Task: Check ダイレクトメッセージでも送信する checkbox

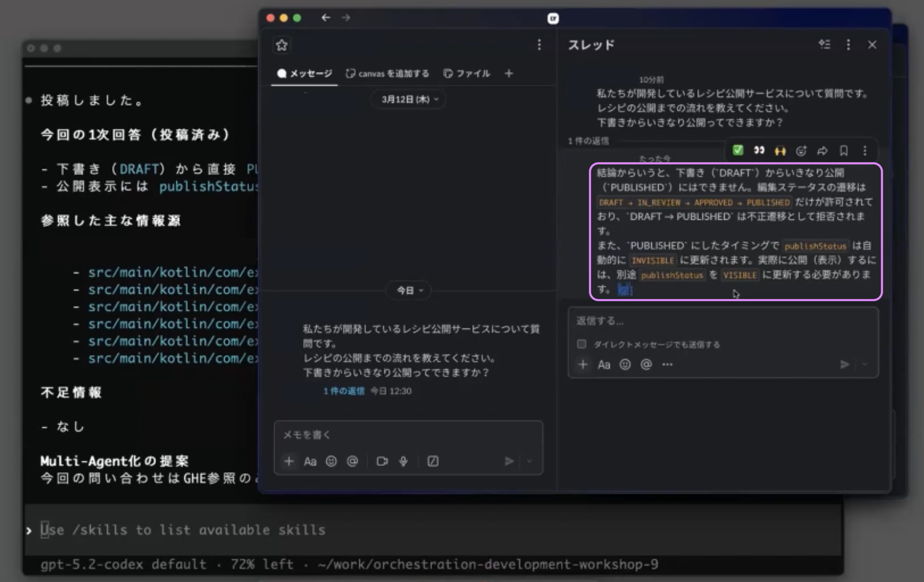Action: (x=582, y=344)
